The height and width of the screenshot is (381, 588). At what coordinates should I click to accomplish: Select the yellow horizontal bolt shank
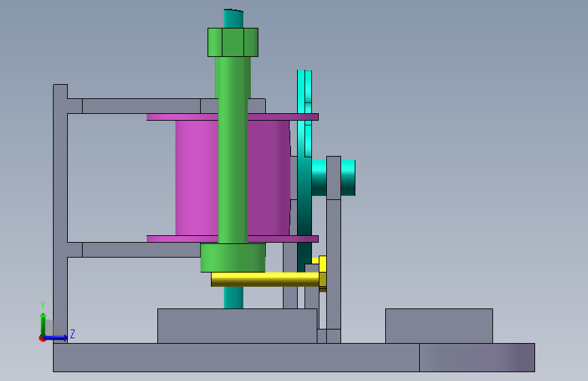[x=265, y=279]
